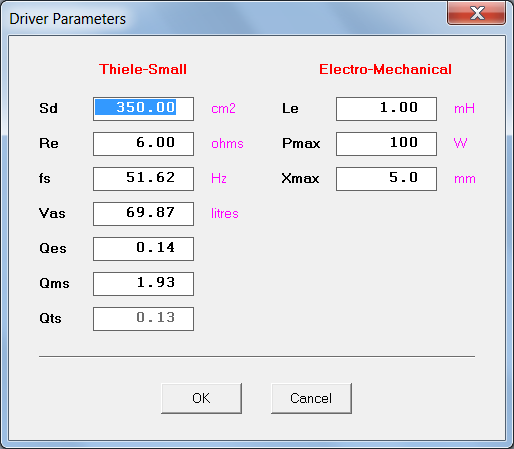
Task: Click the fs label
Action: [x=45, y=178]
